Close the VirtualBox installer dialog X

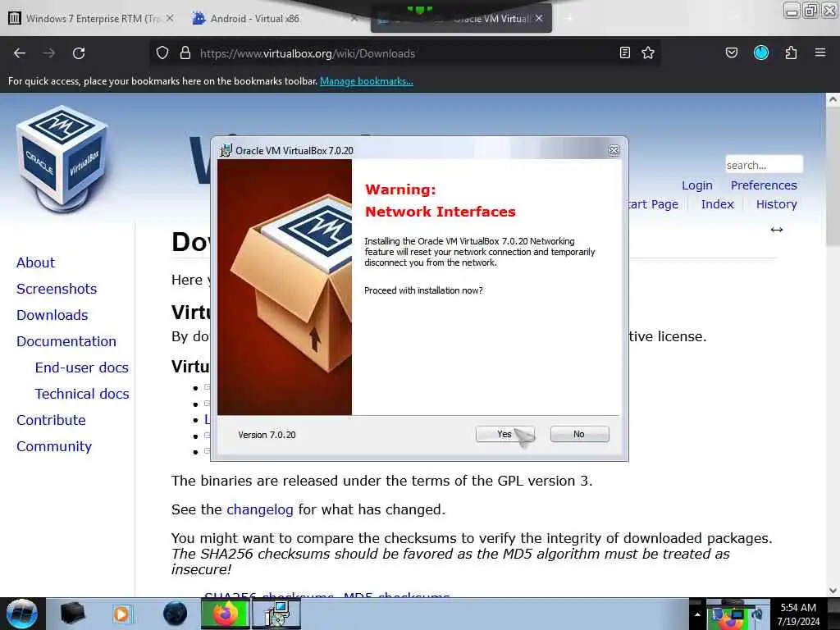614,151
